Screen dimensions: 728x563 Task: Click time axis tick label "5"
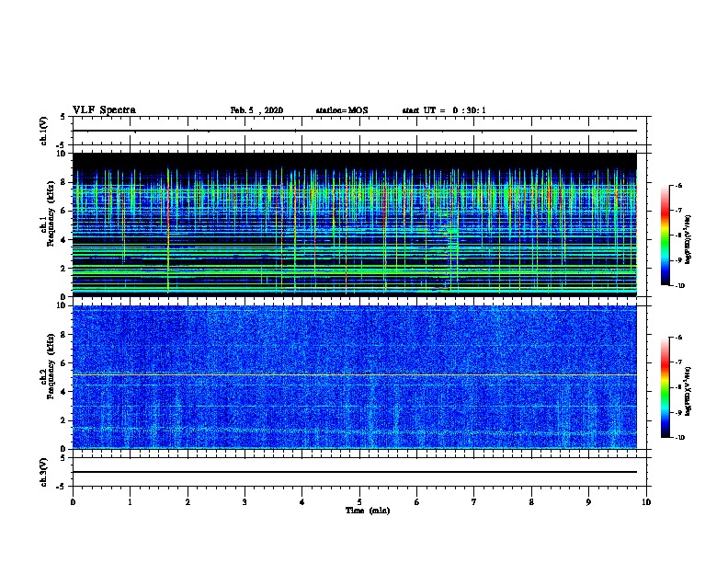coord(359,502)
